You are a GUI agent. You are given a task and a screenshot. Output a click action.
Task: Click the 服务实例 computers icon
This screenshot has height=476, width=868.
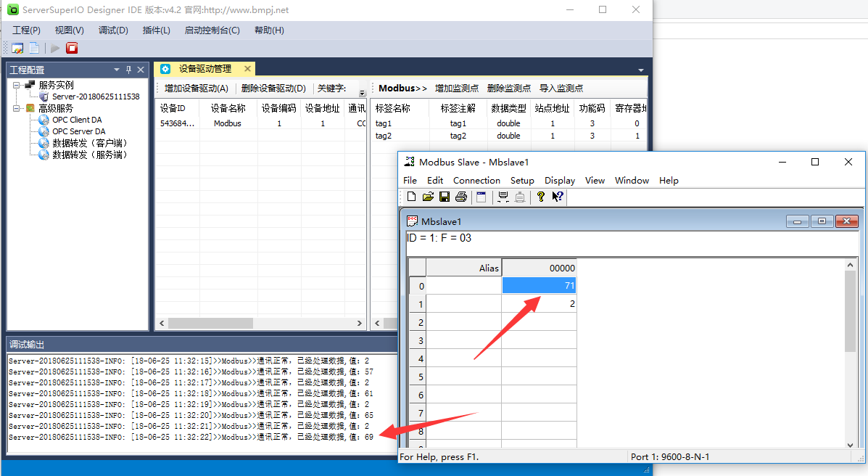(x=30, y=85)
